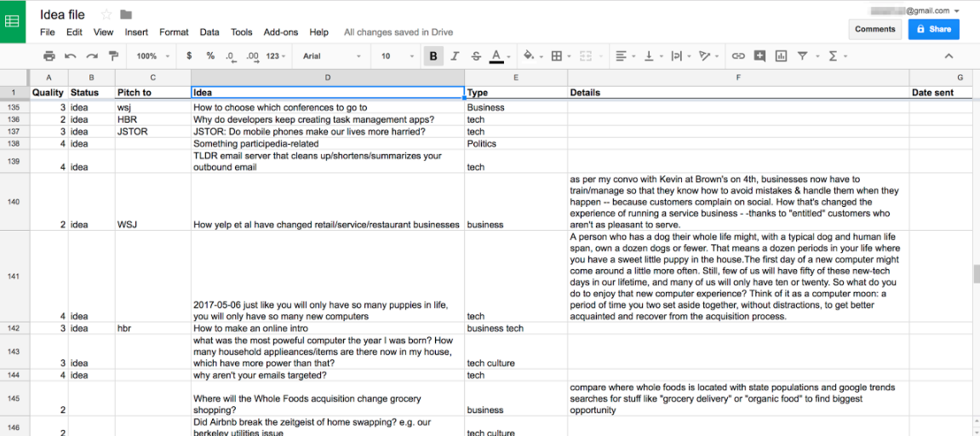Format cell as percent
The image size is (980, 436).
tap(210, 55)
